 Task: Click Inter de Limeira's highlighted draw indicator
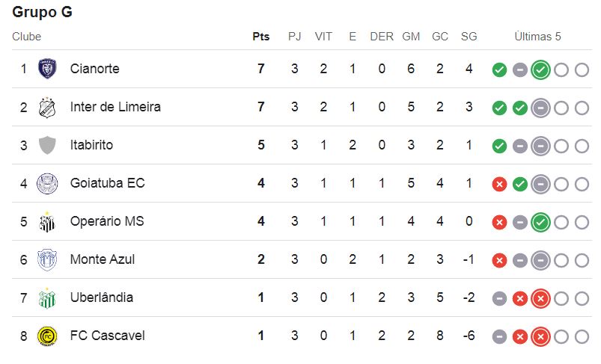[541, 108]
